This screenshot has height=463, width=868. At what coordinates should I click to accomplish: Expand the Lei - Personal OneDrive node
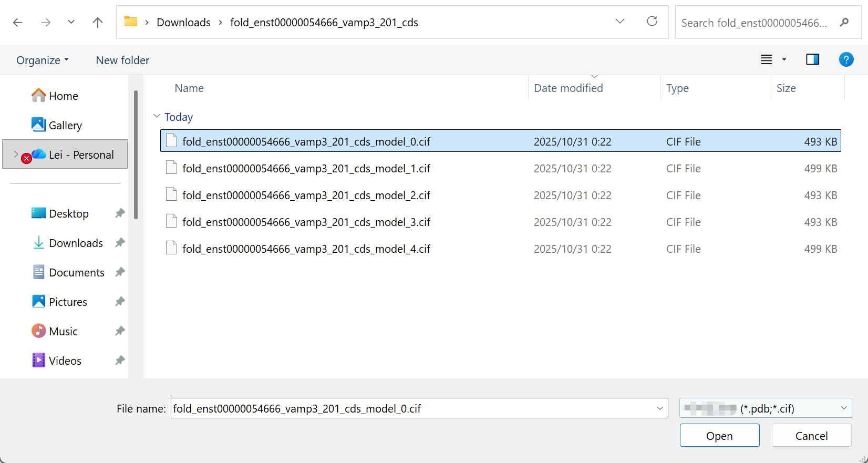[16, 155]
